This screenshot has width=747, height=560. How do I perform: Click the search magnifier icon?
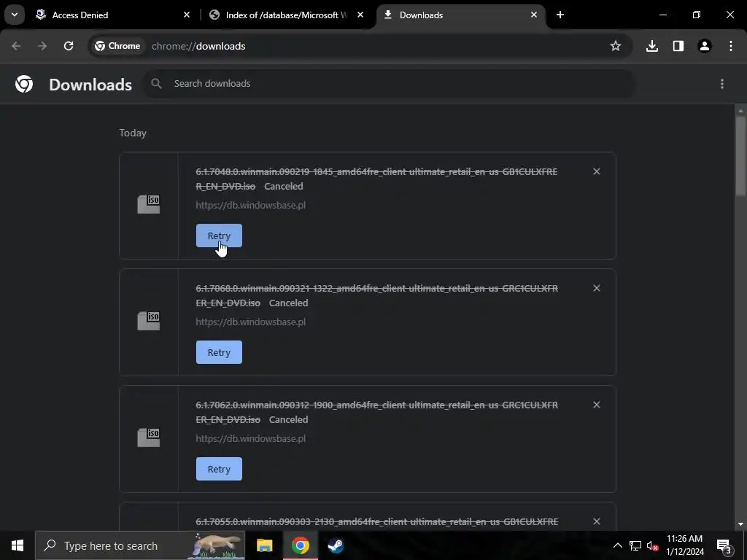pyautogui.click(x=156, y=83)
